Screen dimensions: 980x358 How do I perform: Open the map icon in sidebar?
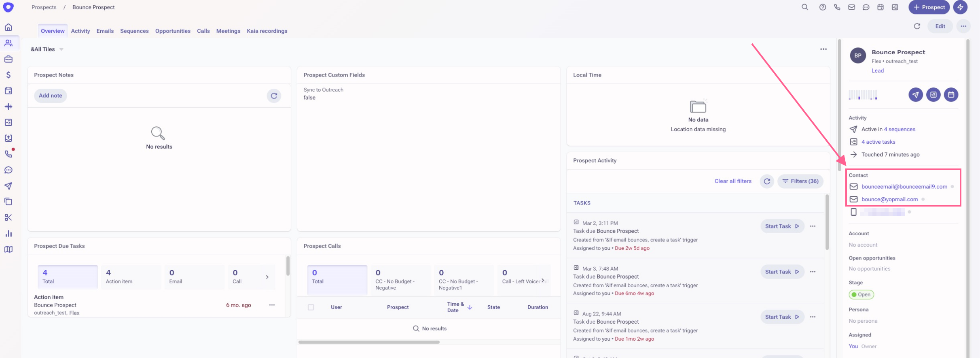(8, 249)
